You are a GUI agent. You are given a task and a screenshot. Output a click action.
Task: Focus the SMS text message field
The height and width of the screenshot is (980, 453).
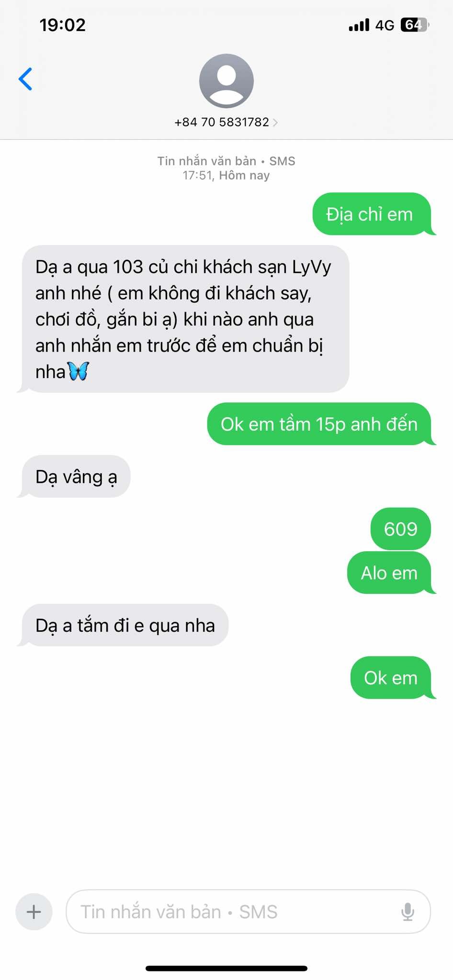[248, 912]
